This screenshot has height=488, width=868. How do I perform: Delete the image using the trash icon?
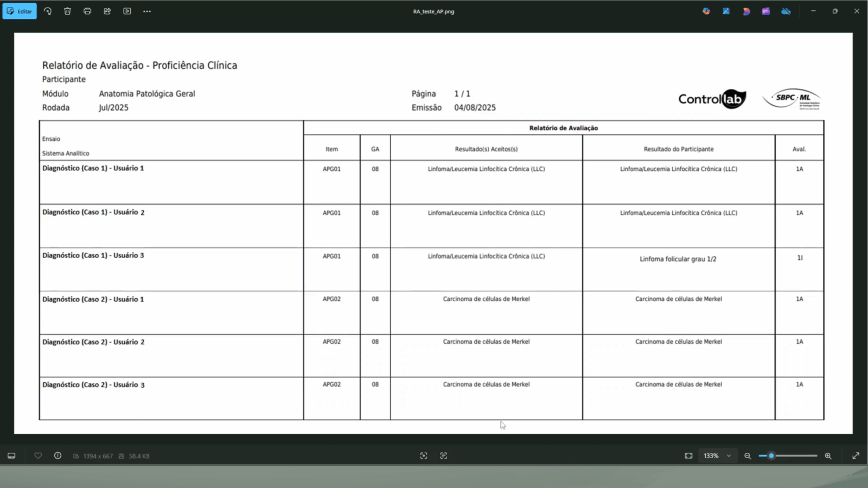click(67, 11)
